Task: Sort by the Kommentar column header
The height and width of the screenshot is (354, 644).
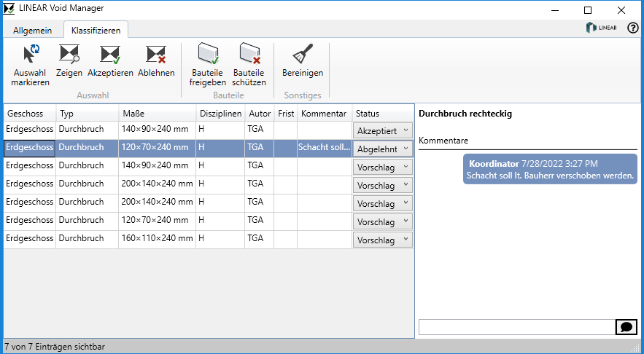Action: click(324, 114)
